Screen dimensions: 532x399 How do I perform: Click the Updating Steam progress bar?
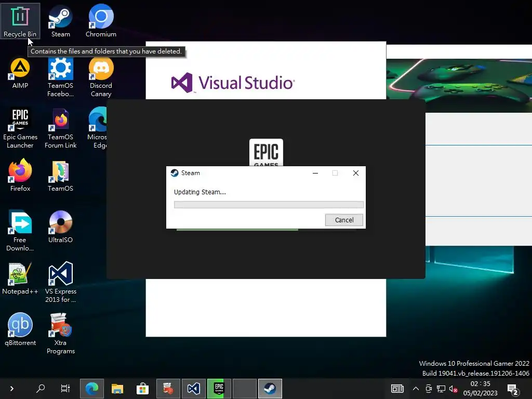(x=269, y=205)
